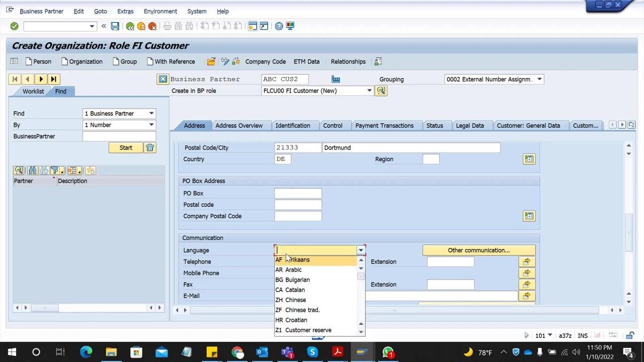Click the Generate Shortcut icon
The width and height of the screenshot is (644, 362).
click(x=264, y=26)
